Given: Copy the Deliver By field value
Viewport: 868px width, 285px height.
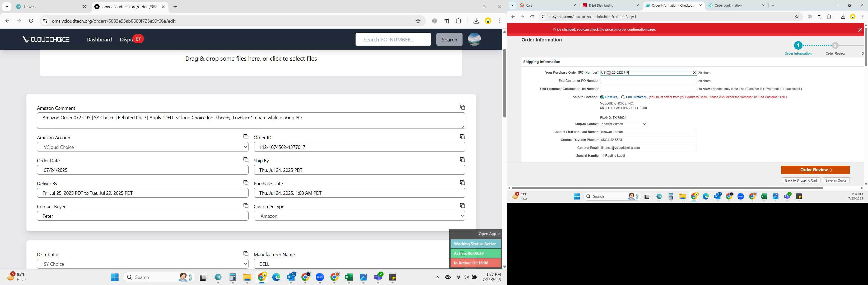Looking at the screenshot, I should pos(246,183).
